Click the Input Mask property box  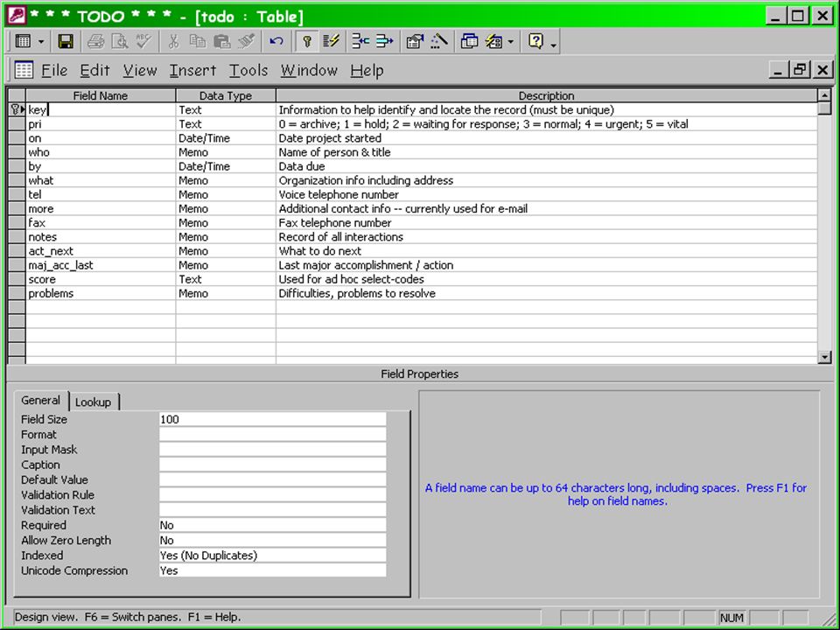pyautogui.click(x=272, y=450)
